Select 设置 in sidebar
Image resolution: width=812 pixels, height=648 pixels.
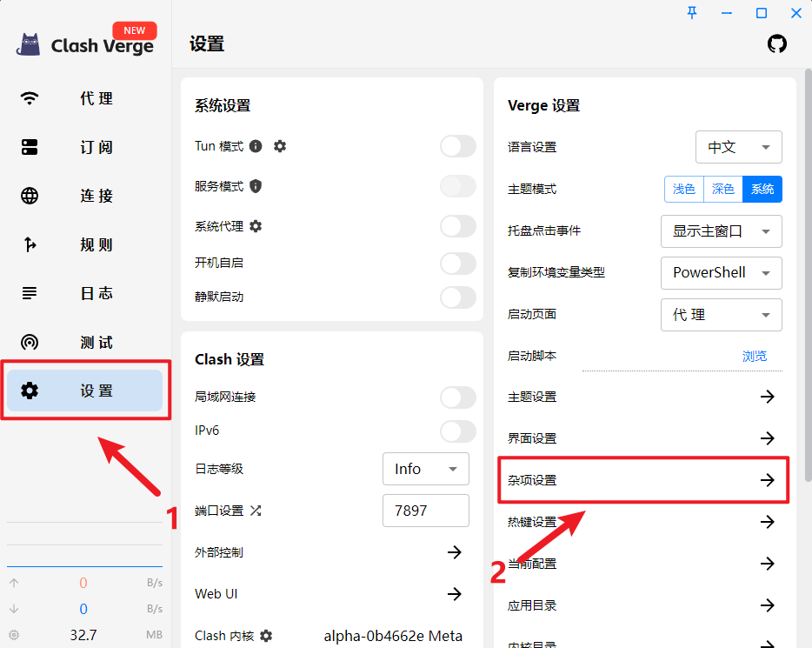(84, 391)
